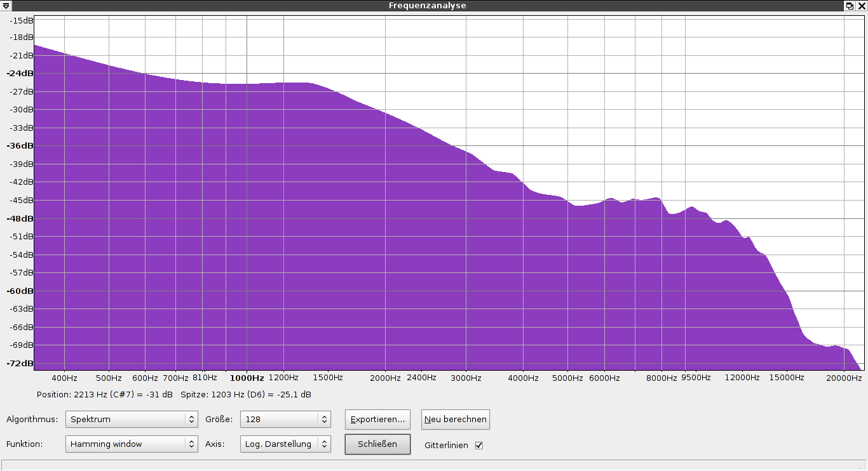
Task: Click the -24dB level axis label
Action: tap(20, 74)
